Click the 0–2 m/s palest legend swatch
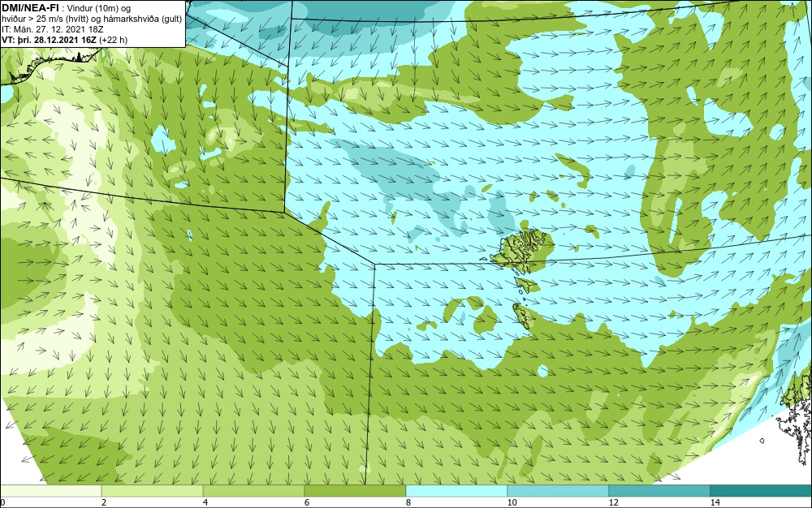Viewport: 812px width, 508px height. (x=50, y=491)
